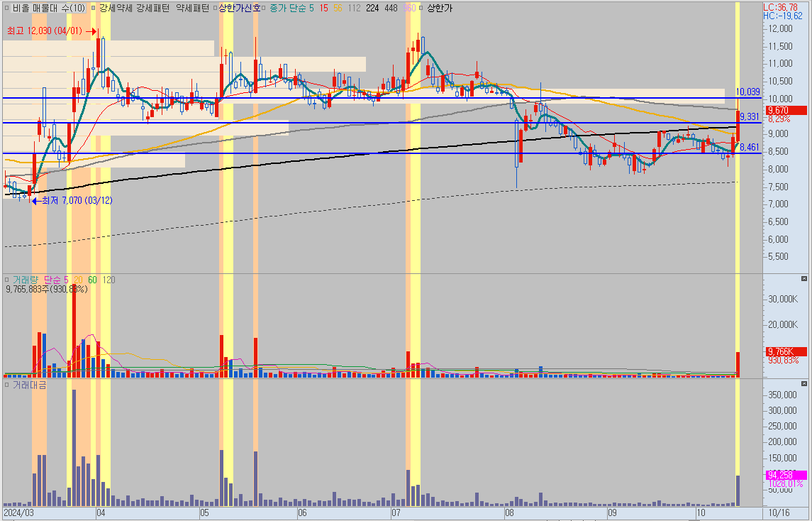Click the red 9,766K volume tag
Image resolution: width=812 pixels, height=521 pixels.
click(x=786, y=351)
